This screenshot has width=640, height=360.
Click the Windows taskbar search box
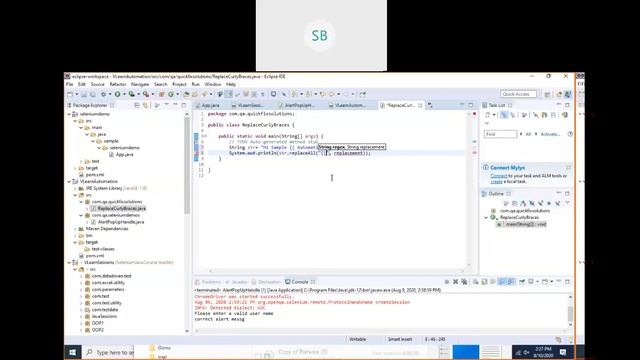click(109, 352)
